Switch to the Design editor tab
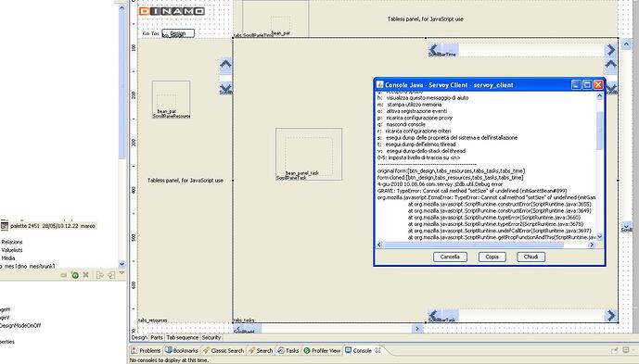639x364 pixels. tap(139, 337)
